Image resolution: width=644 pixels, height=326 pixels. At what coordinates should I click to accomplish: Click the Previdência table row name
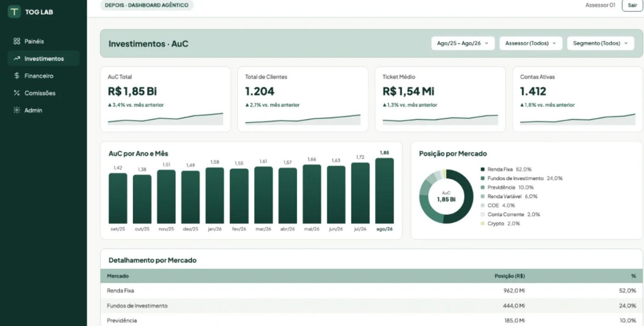122,321
